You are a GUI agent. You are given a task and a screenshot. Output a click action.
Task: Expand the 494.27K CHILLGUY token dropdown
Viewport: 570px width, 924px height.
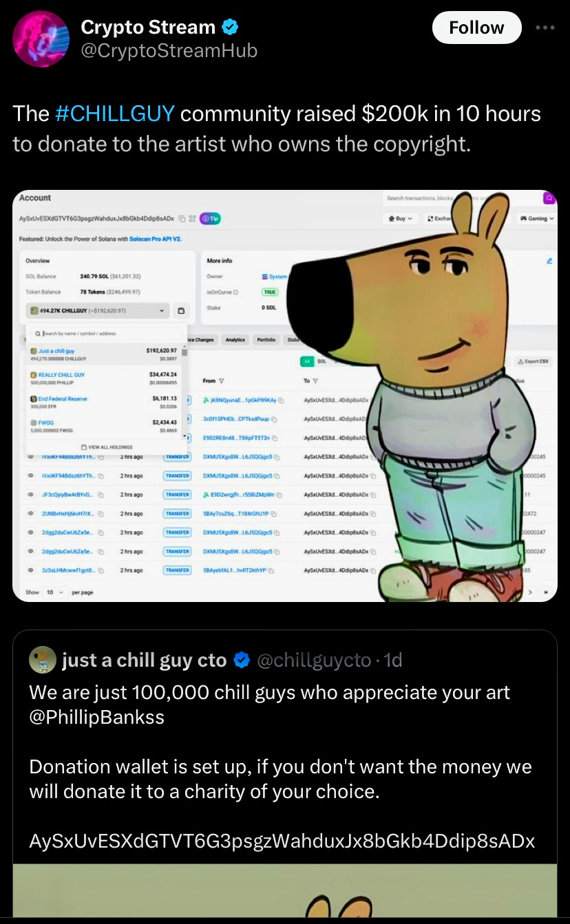tap(97, 311)
